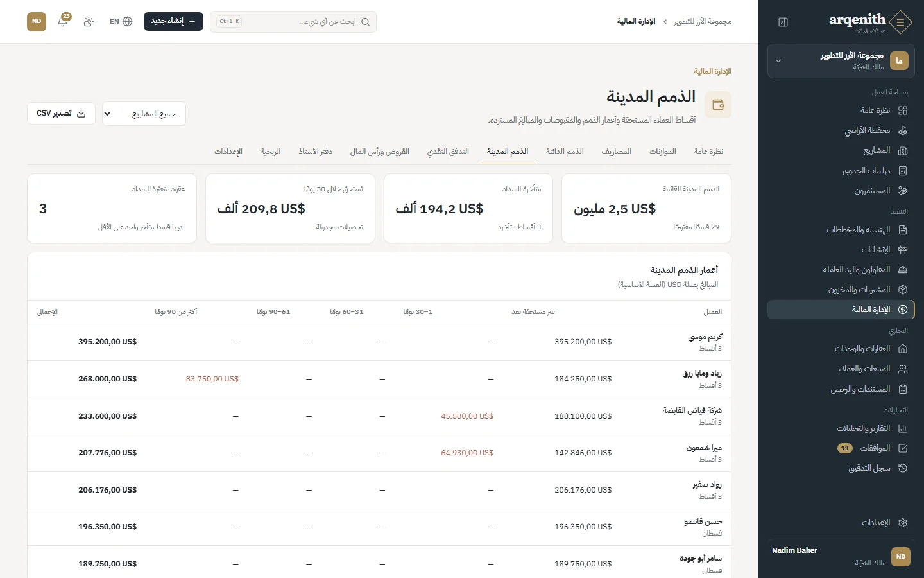Open المقاولون واليد العاملة icon

tap(903, 270)
